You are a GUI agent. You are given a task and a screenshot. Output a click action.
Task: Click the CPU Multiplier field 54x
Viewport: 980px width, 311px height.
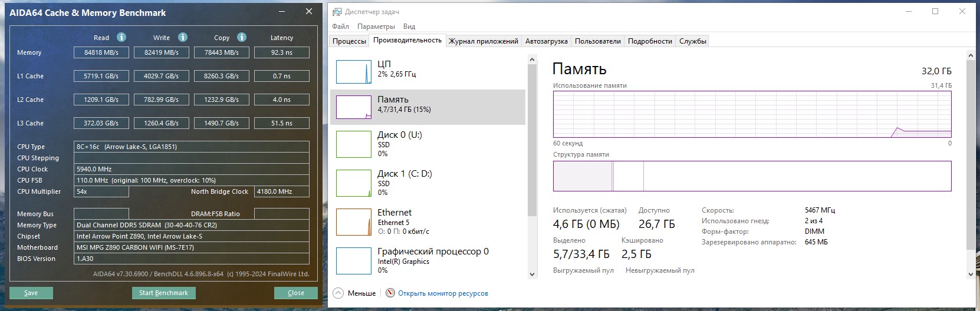[x=101, y=191]
